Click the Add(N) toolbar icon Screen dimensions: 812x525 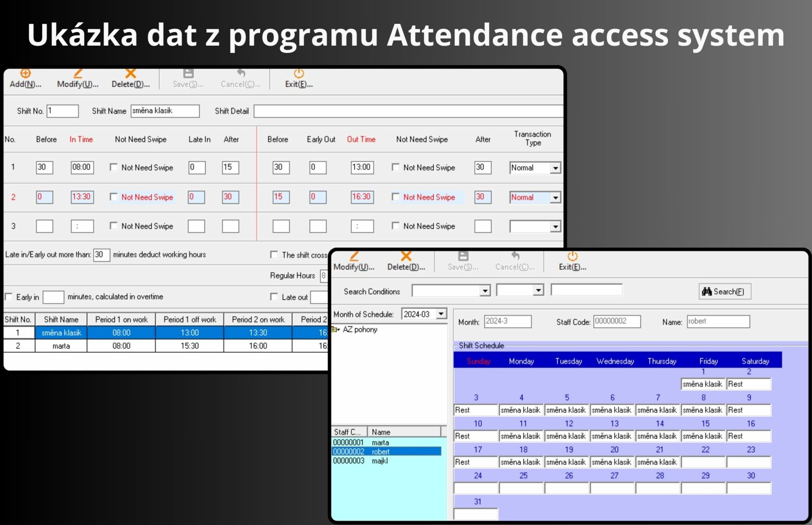coord(25,74)
